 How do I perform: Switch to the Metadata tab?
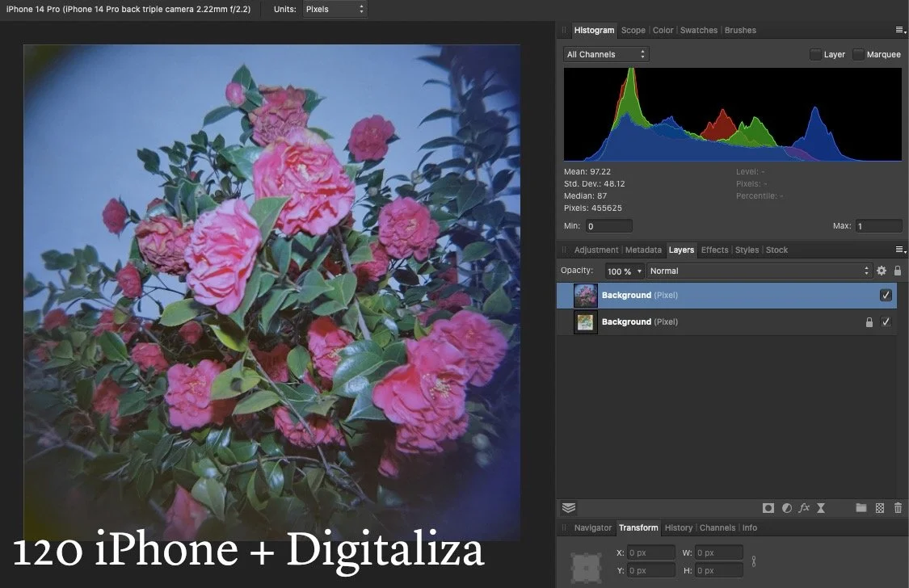pyautogui.click(x=643, y=250)
